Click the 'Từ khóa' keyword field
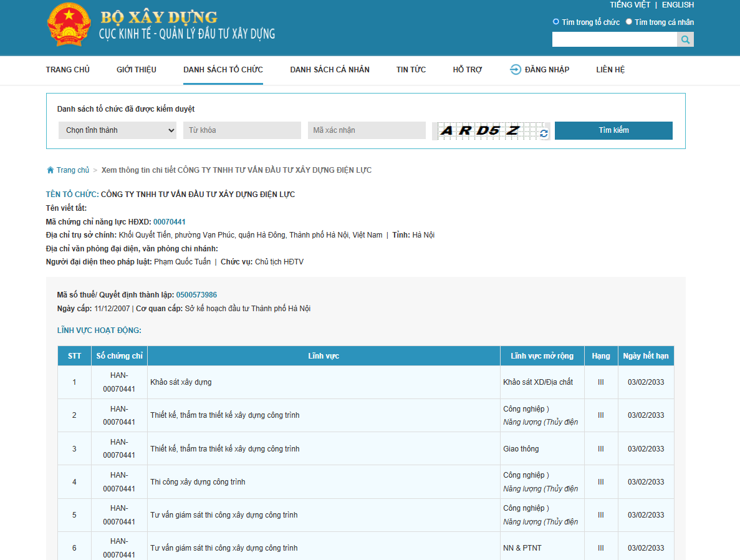This screenshot has width=740, height=560. click(x=242, y=130)
